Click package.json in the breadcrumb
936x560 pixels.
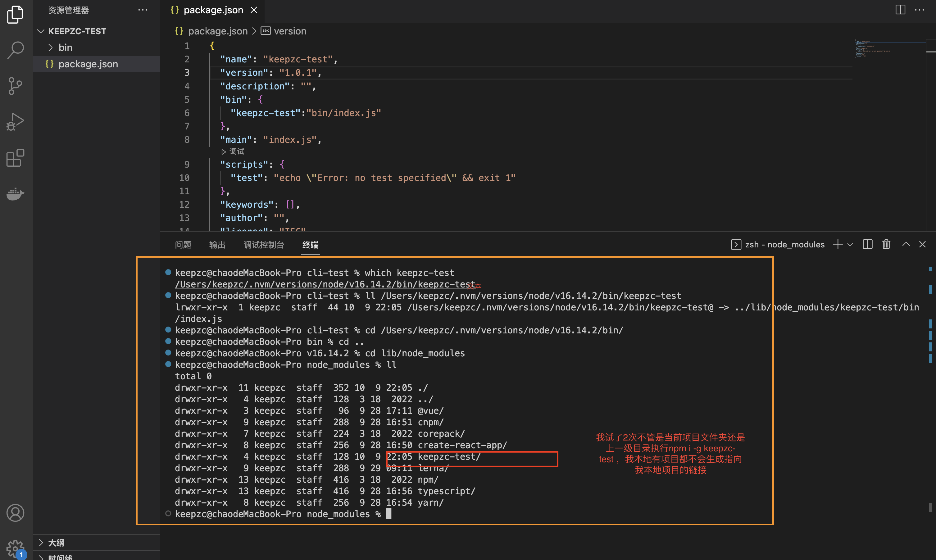[x=217, y=31]
